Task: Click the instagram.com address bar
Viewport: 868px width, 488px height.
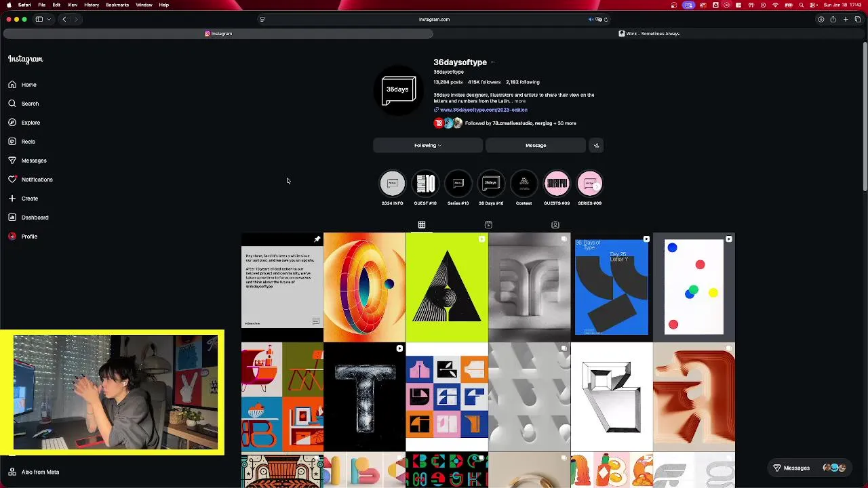Action: click(x=434, y=19)
